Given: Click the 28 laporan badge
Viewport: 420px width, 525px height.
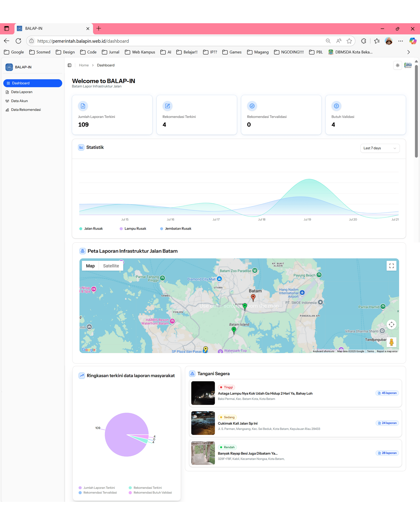Looking at the screenshot, I should tap(387, 453).
